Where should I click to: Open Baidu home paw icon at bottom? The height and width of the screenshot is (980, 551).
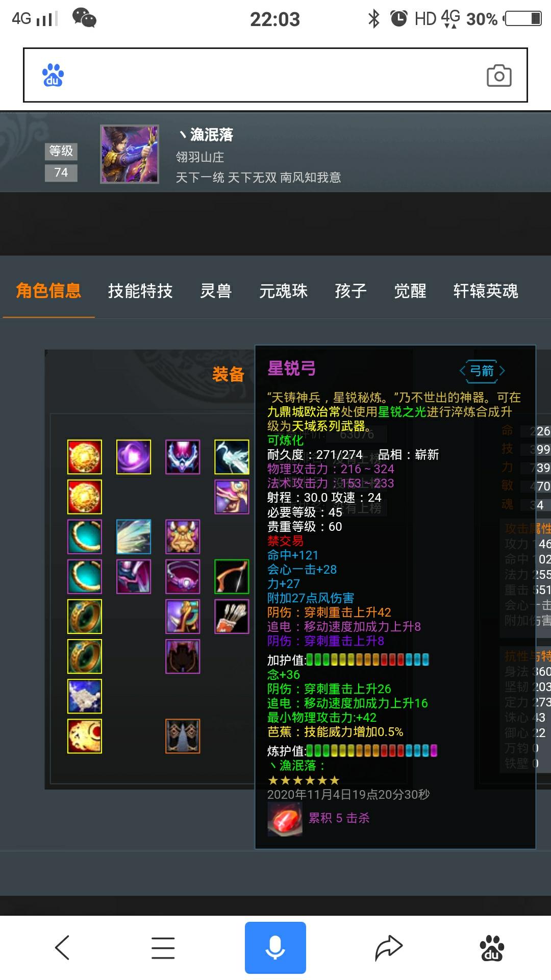pos(492,948)
